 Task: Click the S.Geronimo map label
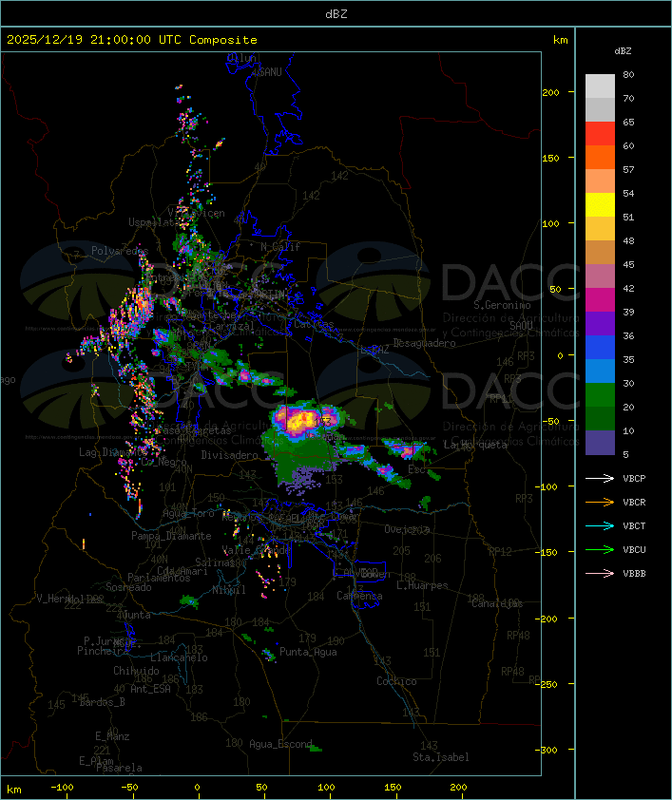pos(502,305)
